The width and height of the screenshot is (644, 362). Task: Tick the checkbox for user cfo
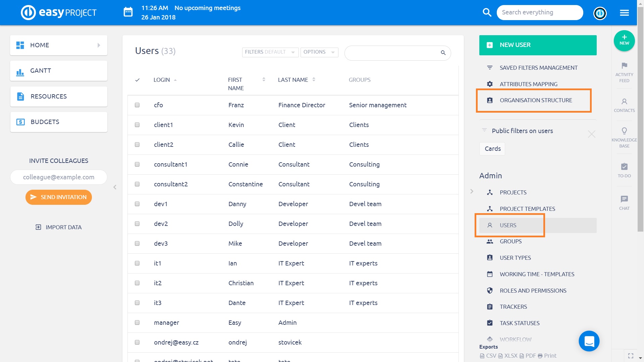click(x=137, y=105)
